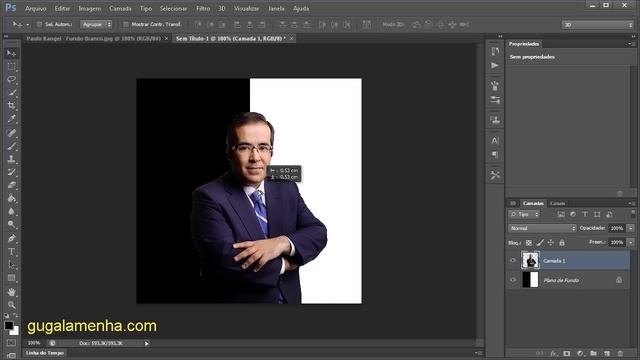Open the Tipo layer filter dropdown
The height and width of the screenshot is (360, 640).
(524, 214)
